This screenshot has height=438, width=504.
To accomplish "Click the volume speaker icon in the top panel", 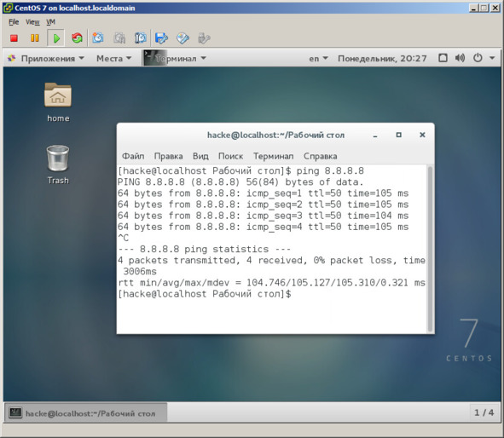I will [460, 58].
